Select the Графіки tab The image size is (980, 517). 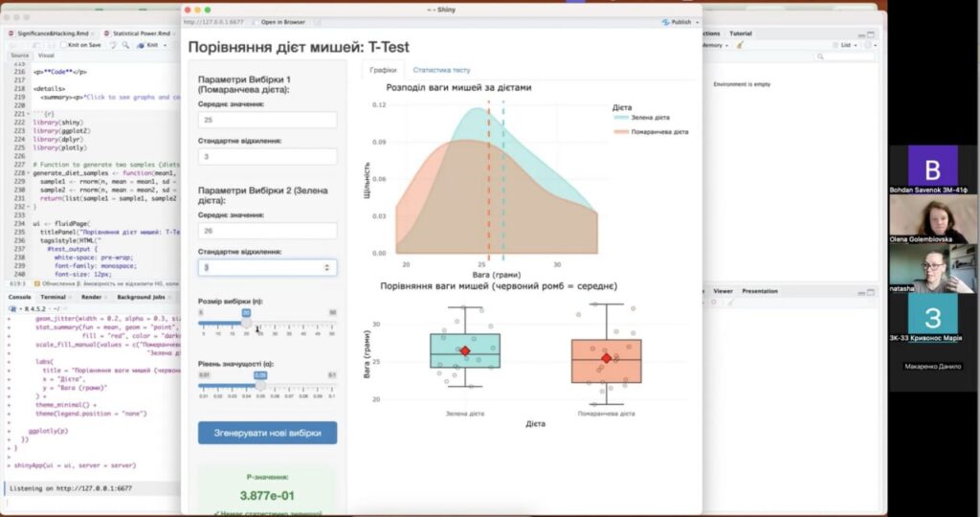(x=383, y=70)
